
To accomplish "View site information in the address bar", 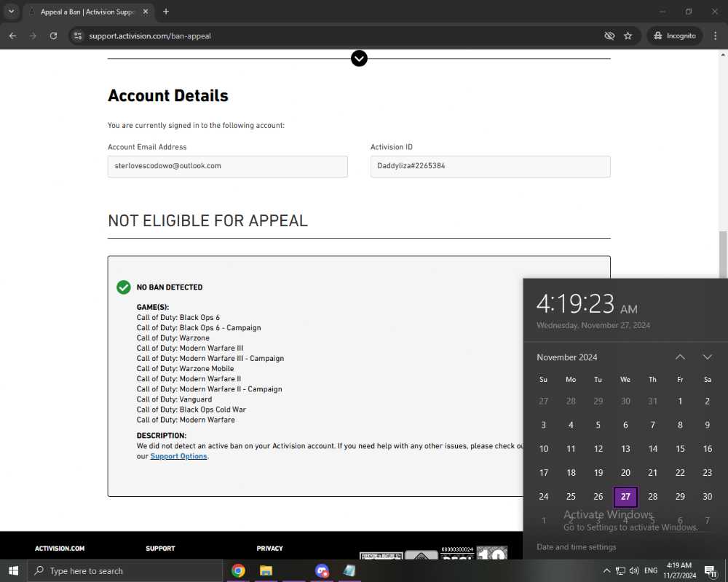I will 78,36.
